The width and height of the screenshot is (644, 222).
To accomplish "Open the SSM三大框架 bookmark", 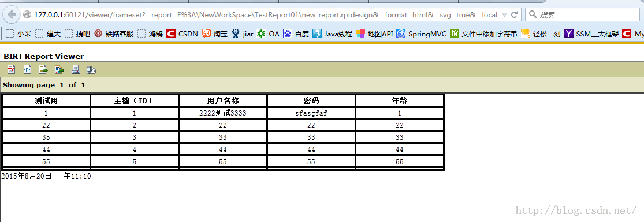I will point(592,34).
